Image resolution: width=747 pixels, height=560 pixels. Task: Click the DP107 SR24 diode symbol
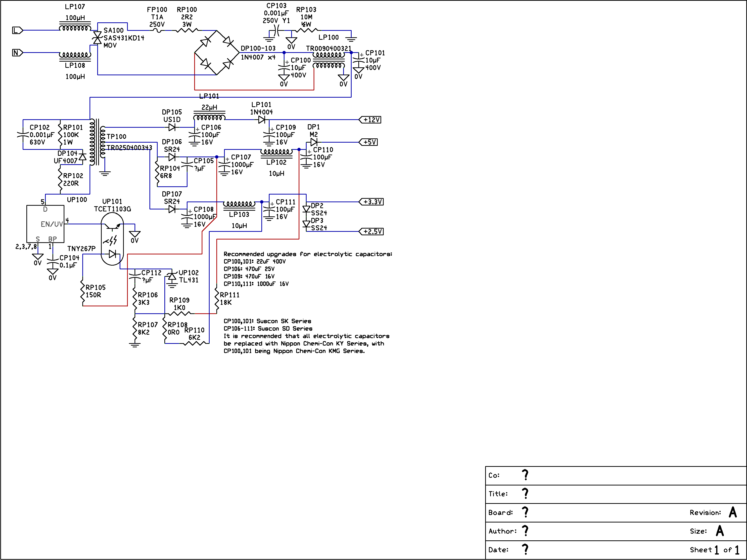pyautogui.click(x=172, y=209)
